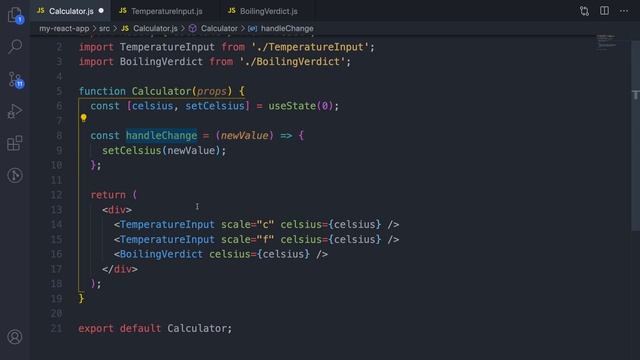Click the return keyword on line 12
The image size is (640, 360).
[x=108, y=195]
